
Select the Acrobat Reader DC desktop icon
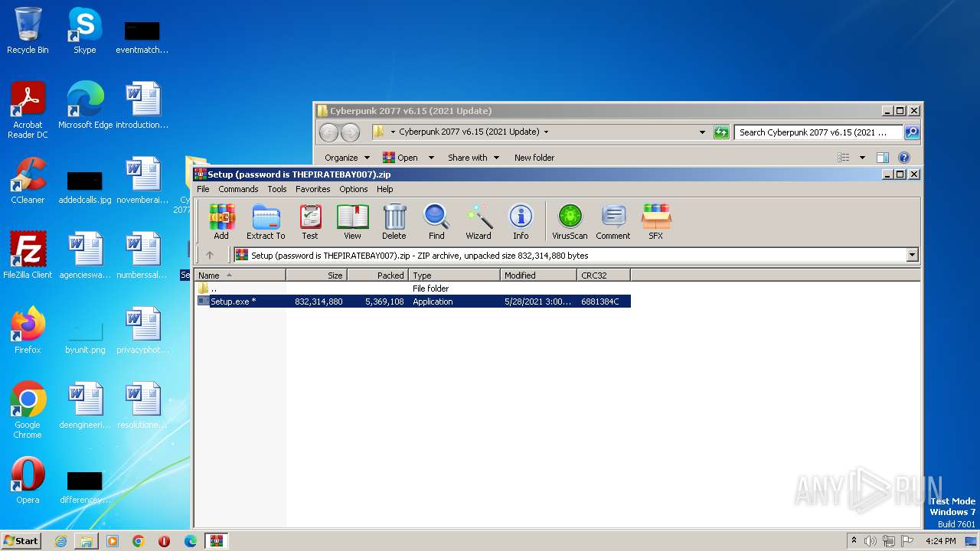[28, 109]
